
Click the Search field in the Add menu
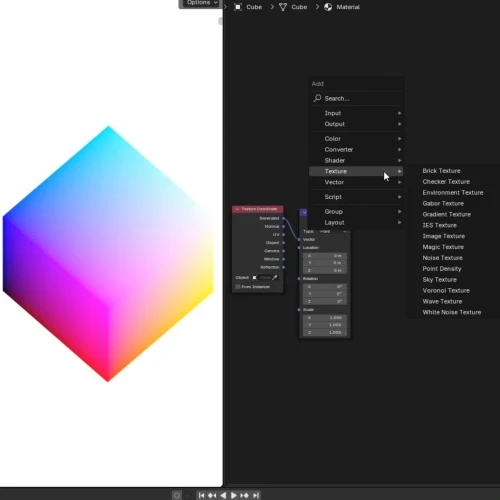[x=357, y=98]
